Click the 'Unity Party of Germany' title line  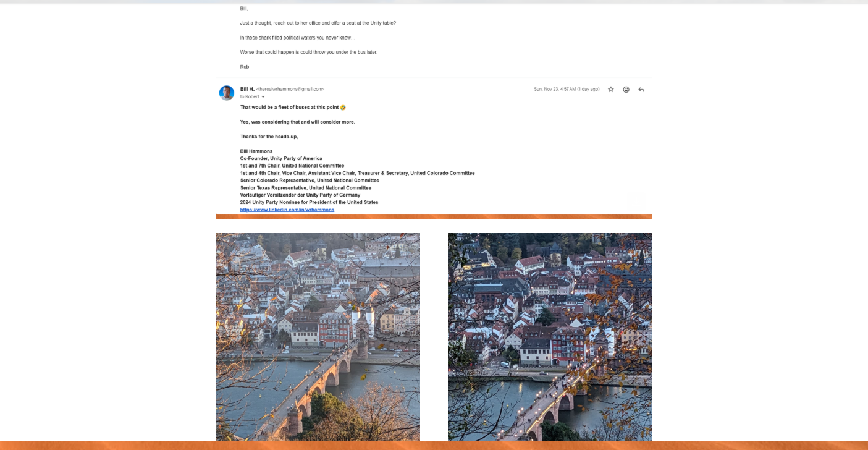[300, 195]
